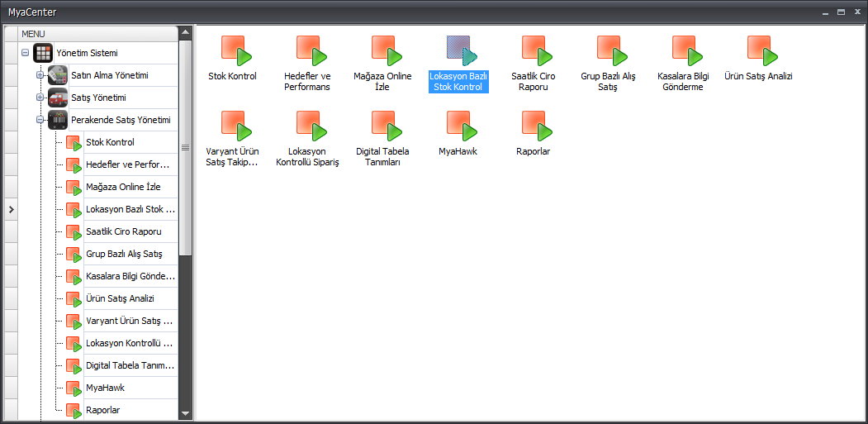Select Digital Tabela Tanım... tree item
868x424 pixels.
coord(130,366)
